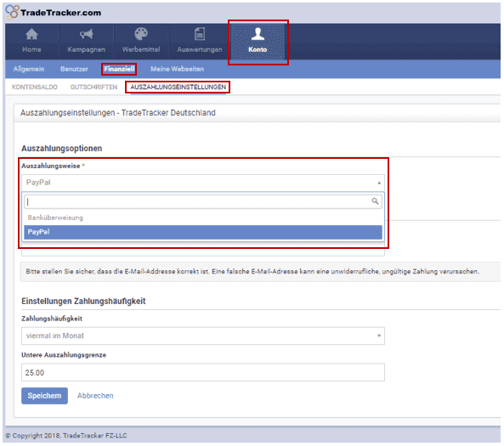Collapse the Auszahlungsweise dropdown arrow
The height and width of the screenshot is (446, 504).
[379, 183]
